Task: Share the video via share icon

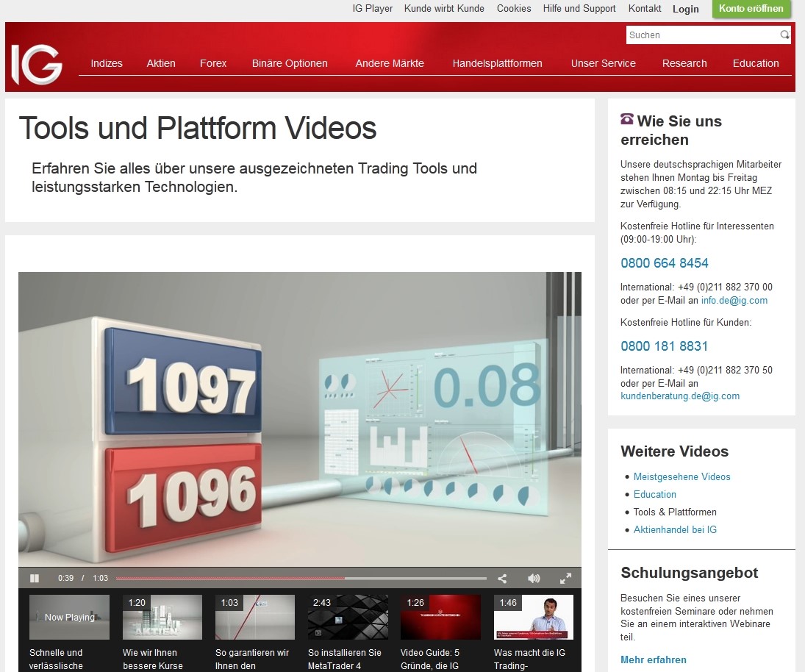Action: click(x=502, y=579)
